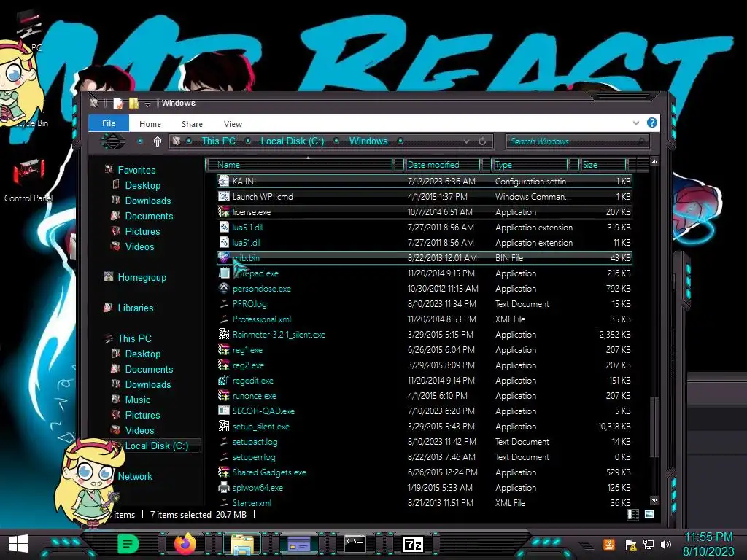Select Network in the navigation pane
The height and width of the screenshot is (560, 747).
pos(135,476)
